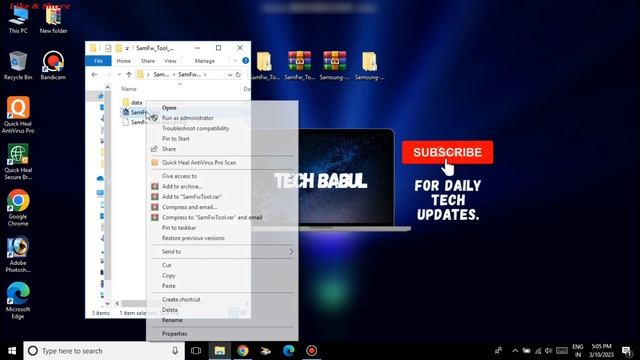Open Microsoft Edge desktop shortcut

tap(18, 300)
